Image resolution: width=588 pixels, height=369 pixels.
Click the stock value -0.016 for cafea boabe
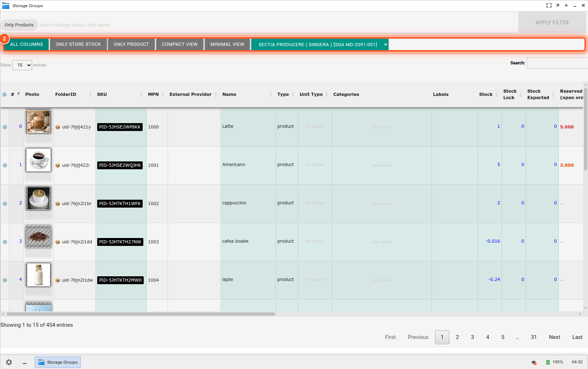point(493,241)
